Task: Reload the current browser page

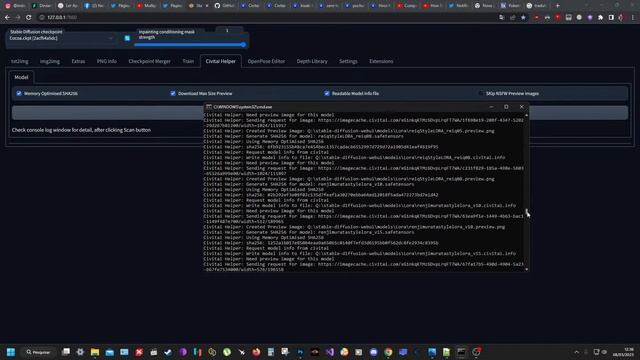Action: (x=29, y=18)
